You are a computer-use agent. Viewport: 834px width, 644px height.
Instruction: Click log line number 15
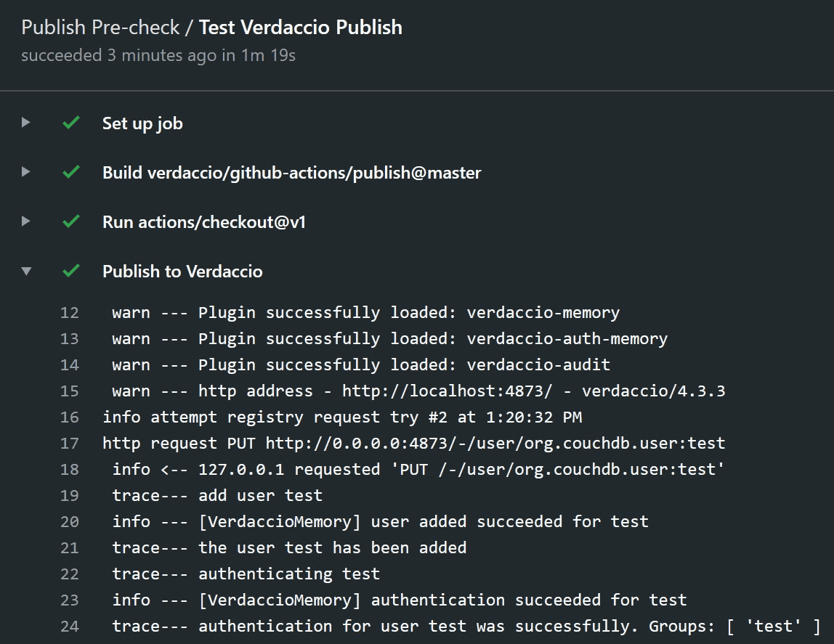click(70, 391)
